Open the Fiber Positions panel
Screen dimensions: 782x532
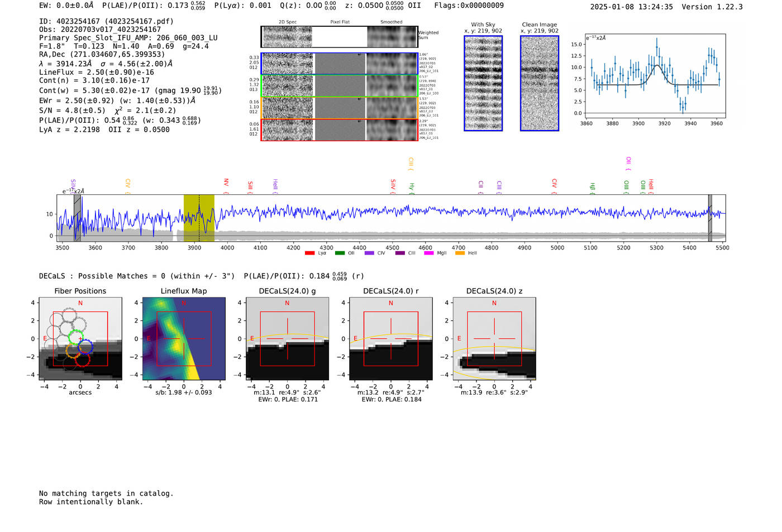pos(80,339)
